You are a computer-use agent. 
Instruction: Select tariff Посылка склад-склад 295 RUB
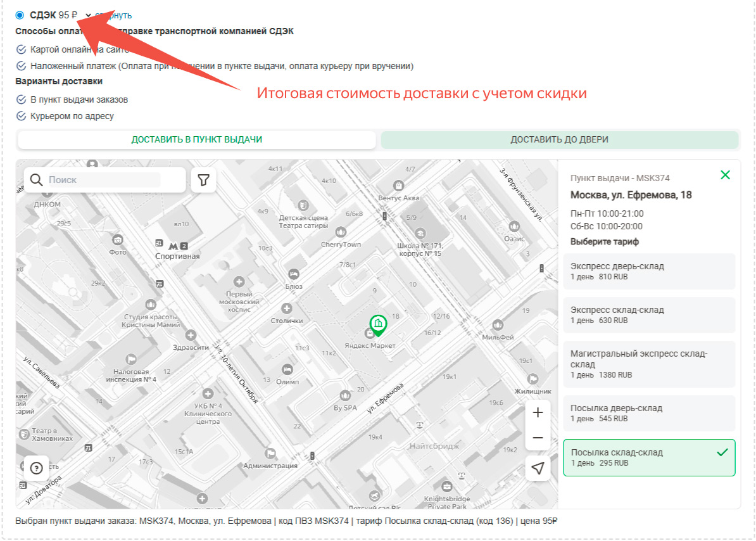click(x=649, y=457)
